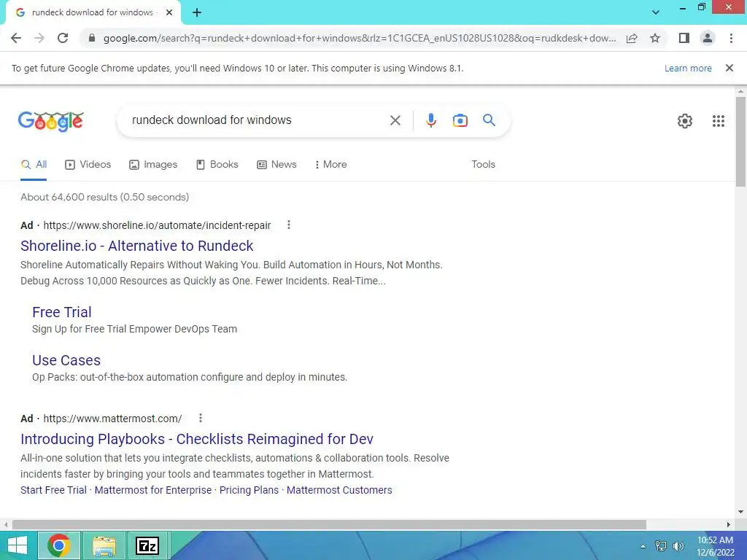Open the network status tray icon
747x560 pixels.
coord(660,546)
